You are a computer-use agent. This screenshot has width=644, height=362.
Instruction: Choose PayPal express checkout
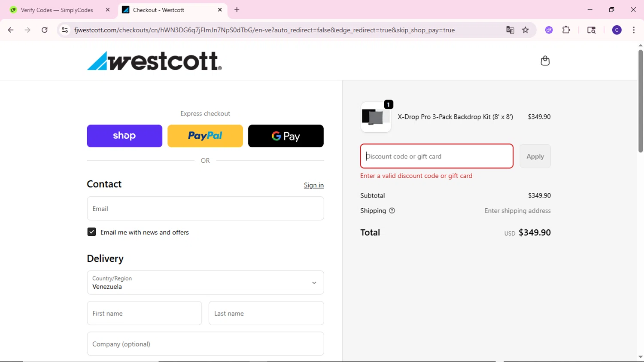pyautogui.click(x=205, y=136)
